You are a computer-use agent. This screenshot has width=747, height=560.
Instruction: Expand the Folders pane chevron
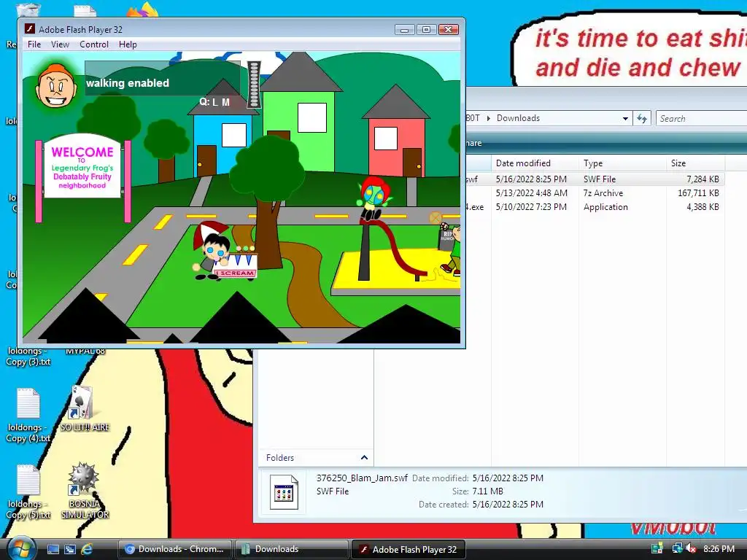point(364,458)
